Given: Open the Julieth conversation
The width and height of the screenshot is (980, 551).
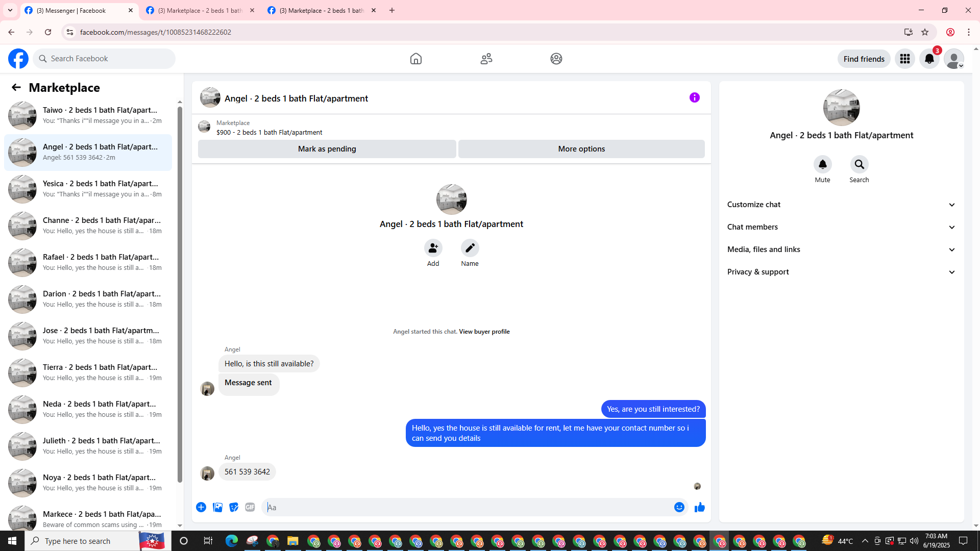Looking at the screenshot, I should 88,446.
